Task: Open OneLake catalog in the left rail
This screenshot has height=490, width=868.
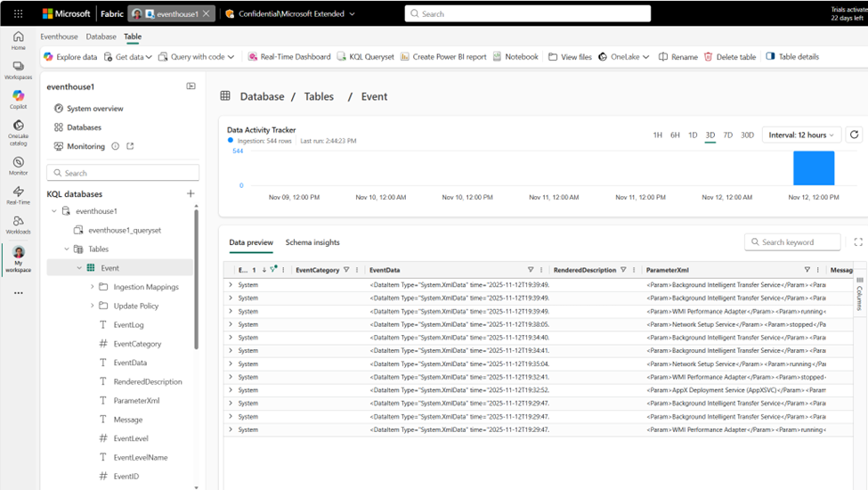Action: pyautogui.click(x=19, y=133)
